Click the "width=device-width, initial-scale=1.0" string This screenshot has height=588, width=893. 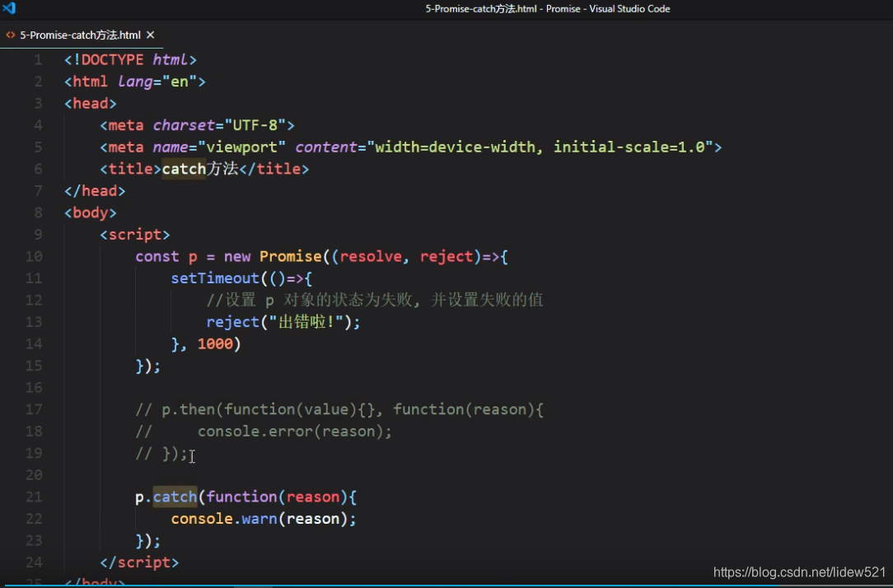540,147
